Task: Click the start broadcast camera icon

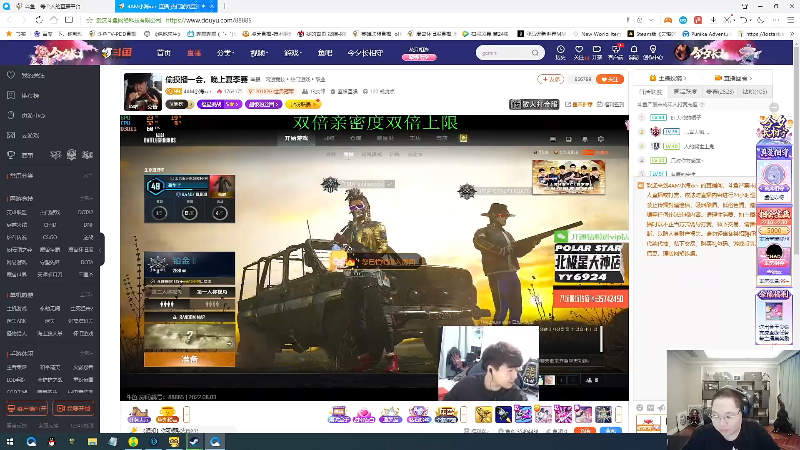Action: pos(596,49)
